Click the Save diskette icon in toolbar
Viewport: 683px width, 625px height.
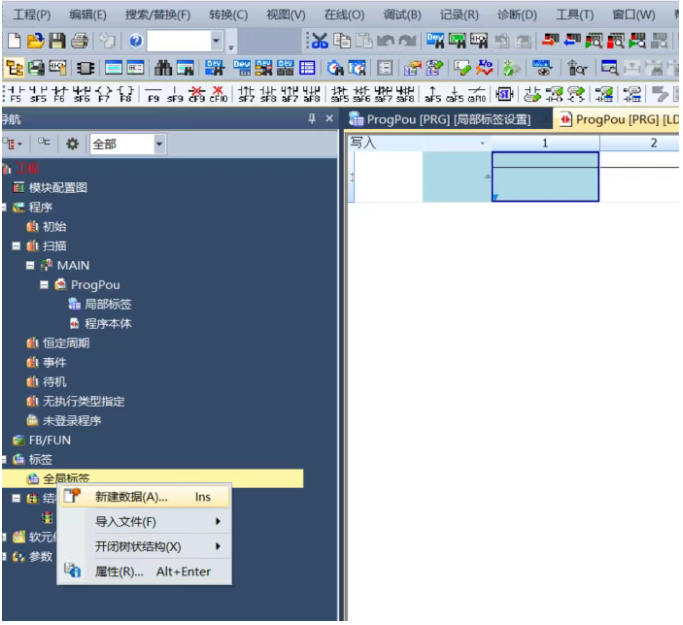(57, 41)
